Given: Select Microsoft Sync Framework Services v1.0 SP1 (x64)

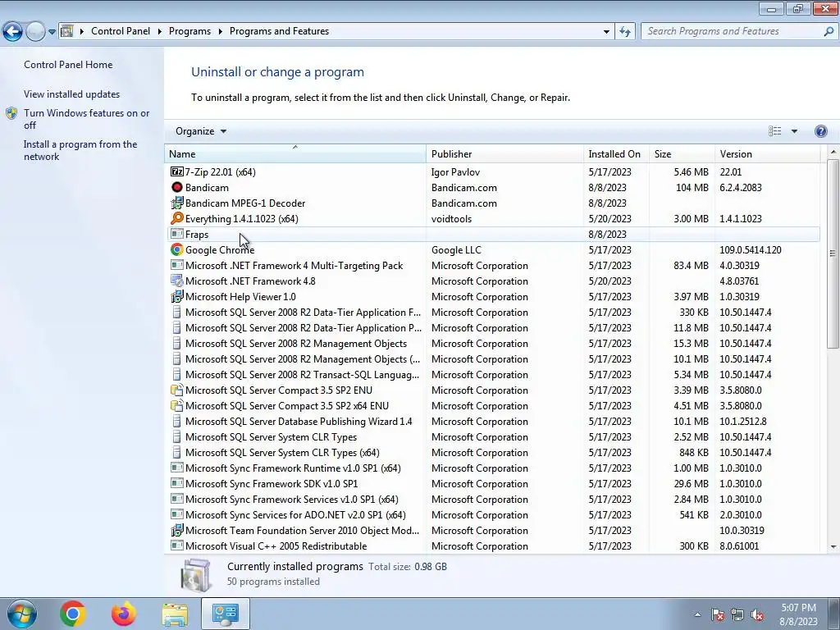Looking at the screenshot, I should tap(492, 500).
